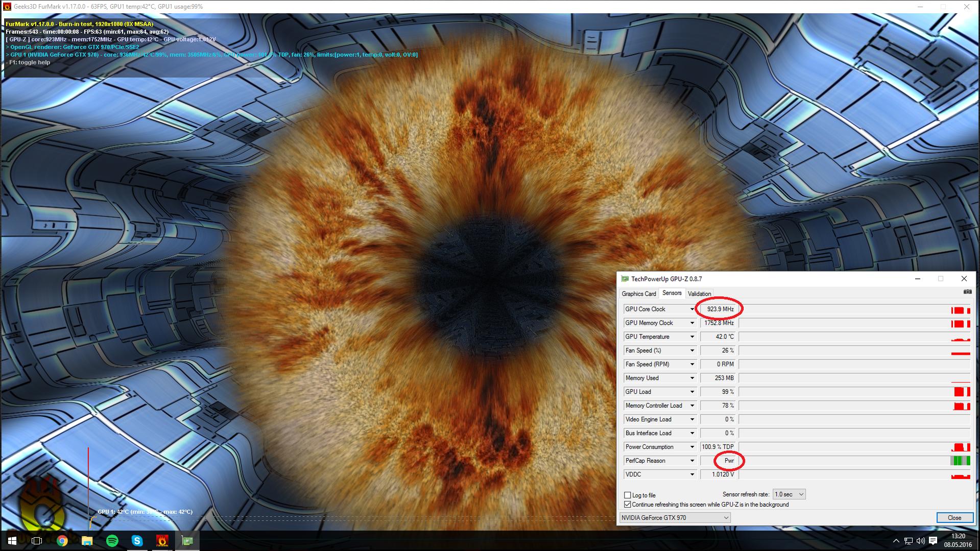980x551 pixels.
Task: Click the 26 % fan speed value
Action: point(718,351)
